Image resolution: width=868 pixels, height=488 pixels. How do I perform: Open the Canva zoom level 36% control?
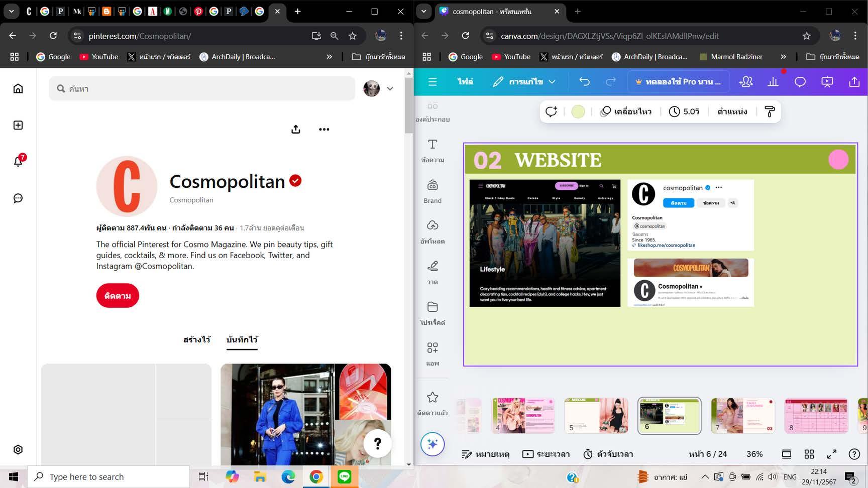pos(754,454)
